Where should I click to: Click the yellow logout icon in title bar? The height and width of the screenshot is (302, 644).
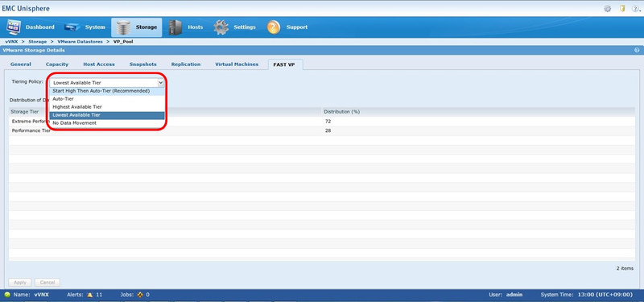coord(622,9)
